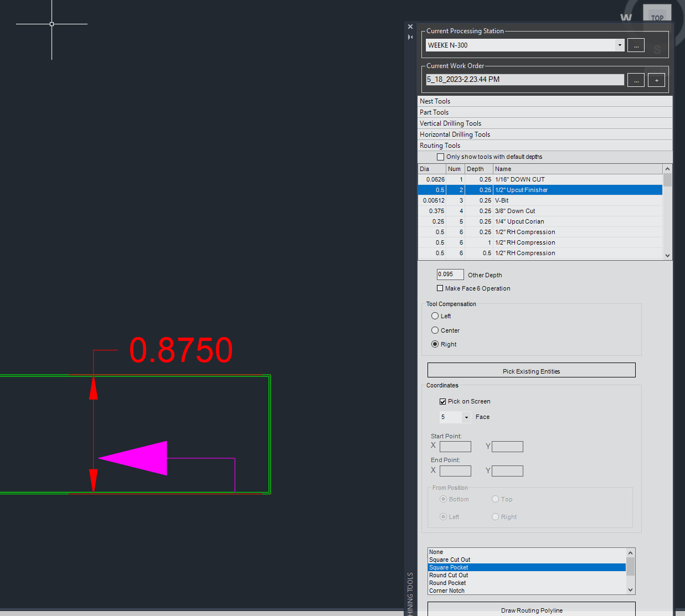The width and height of the screenshot is (685, 616).
Task: Click End Point Y field
Action: coord(507,471)
